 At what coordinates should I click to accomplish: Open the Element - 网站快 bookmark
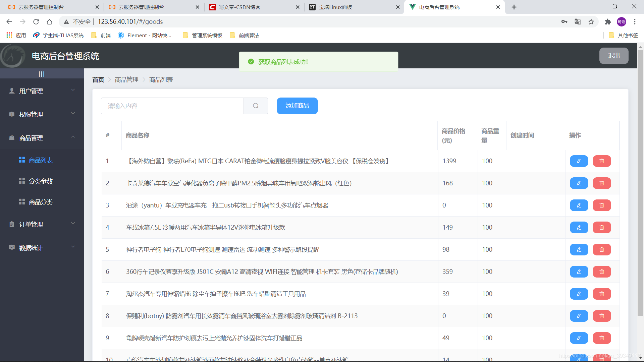145,35
